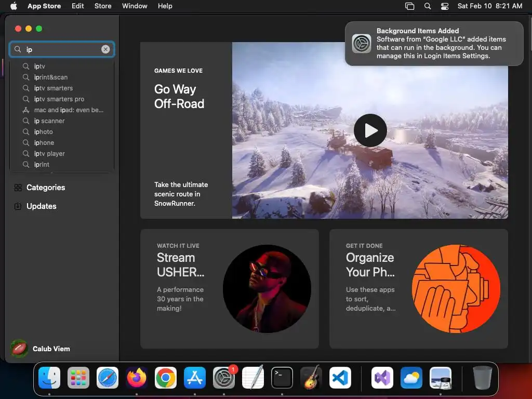Launch Safari from the Dock
Image resolution: width=532 pixels, height=399 pixels.
(108, 377)
